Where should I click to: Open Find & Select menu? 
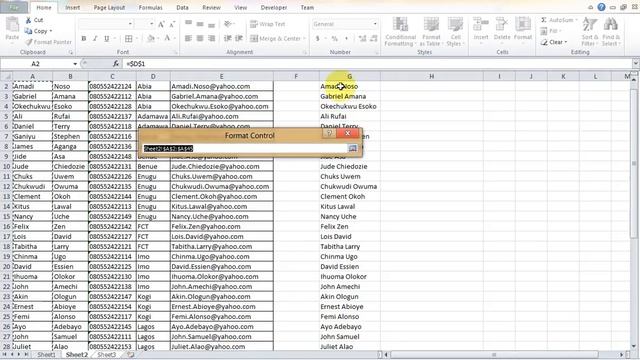coord(611,32)
